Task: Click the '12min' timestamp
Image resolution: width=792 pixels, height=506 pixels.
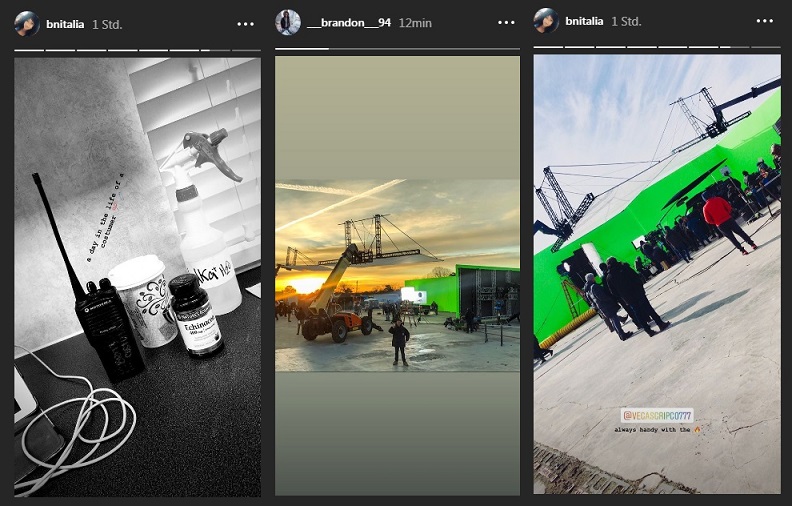Action: (415, 23)
